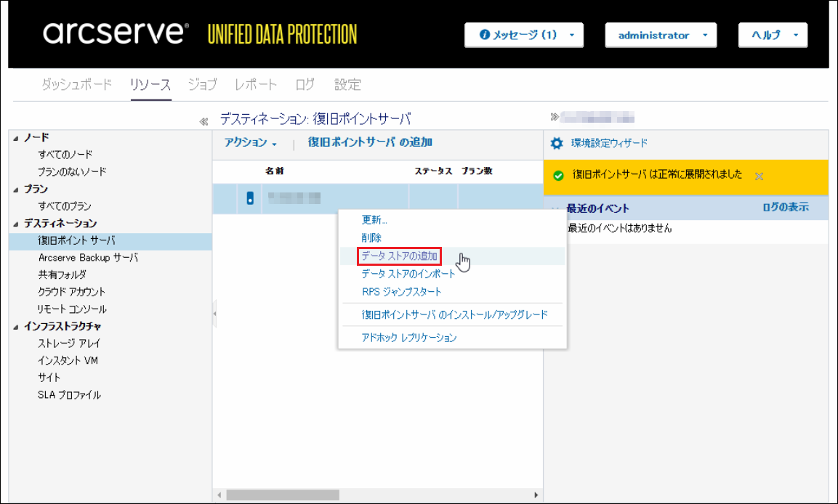Click the left splitter handle arrow
This screenshot has height=504, width=838.
[214, 314]
